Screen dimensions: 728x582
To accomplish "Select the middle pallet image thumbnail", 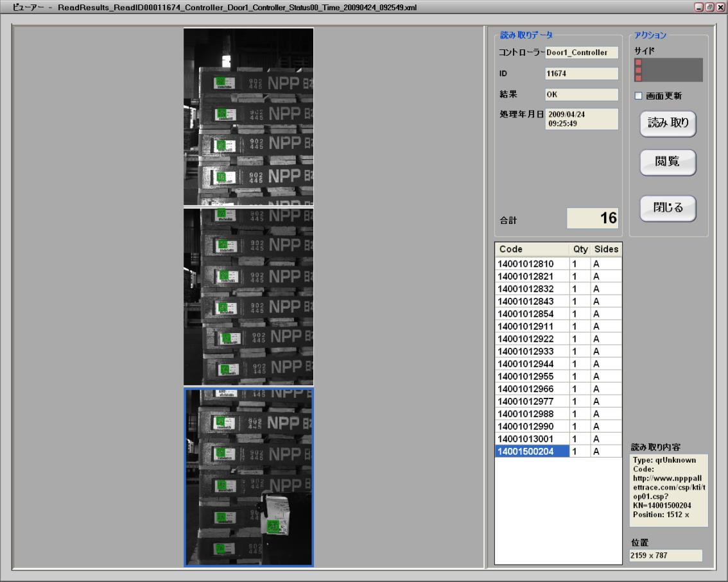I will coord(248,296).
